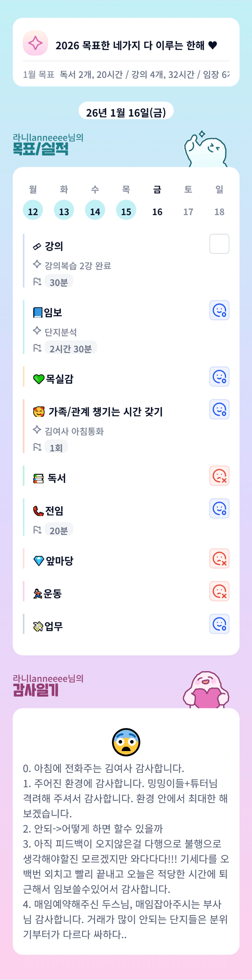252x980 pixels.
Task: Expand the truncated 1월 목표 line
Action: pos(126,75)
